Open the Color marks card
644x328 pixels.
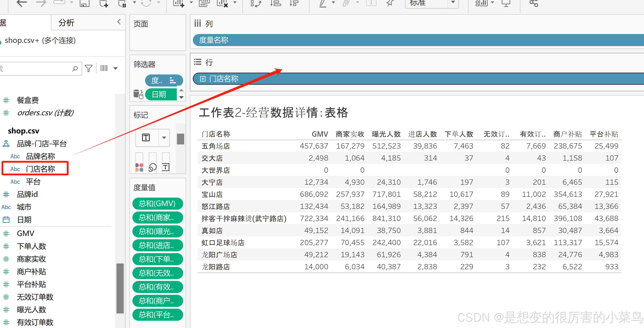click(x=139, y=167)
